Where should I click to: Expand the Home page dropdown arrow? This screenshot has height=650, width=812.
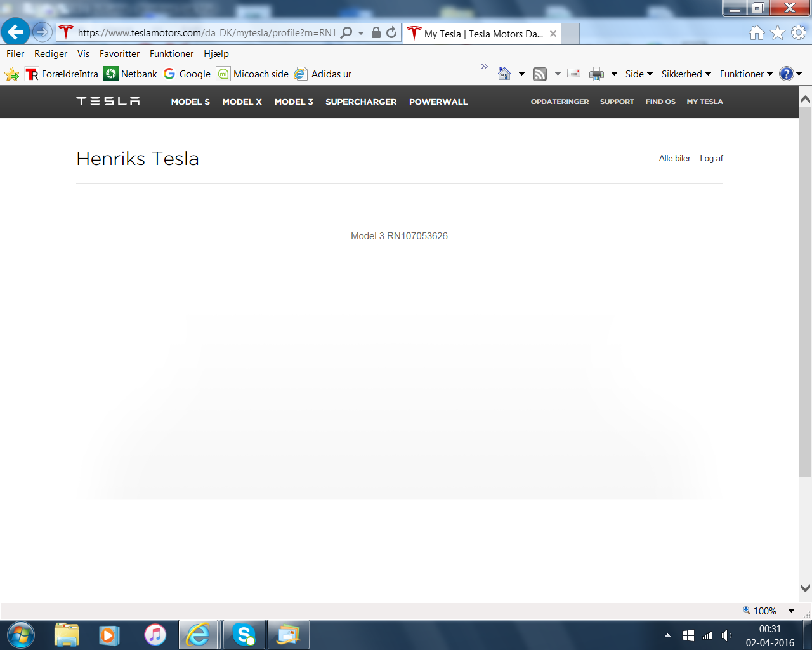coord(521,74)
